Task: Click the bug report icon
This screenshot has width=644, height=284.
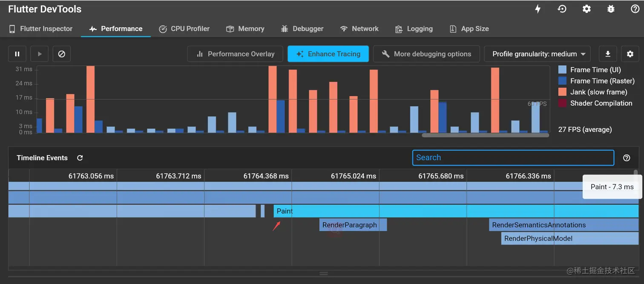Action: 611,9
